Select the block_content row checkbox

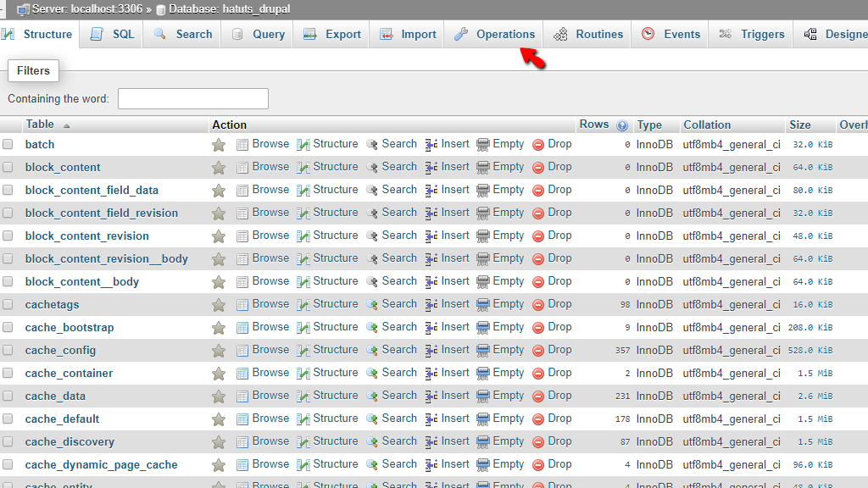pos(8,167)
